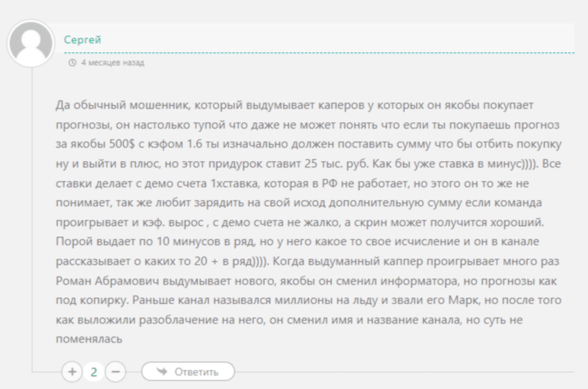The height and width of the screenshot is (389, 588).
Task: Click the "4 месяцев назад" timestamp
Action: pyautogui.click(x=112, y=63)
